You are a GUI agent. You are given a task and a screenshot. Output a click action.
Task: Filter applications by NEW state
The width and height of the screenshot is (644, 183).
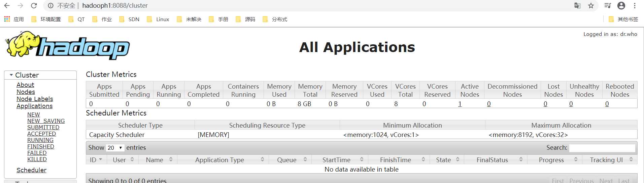coord(33,115)
